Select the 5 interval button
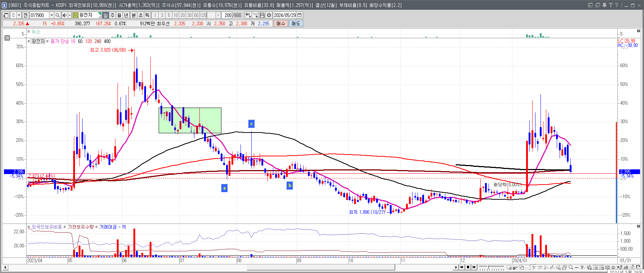644x273 pixels. 169,15
